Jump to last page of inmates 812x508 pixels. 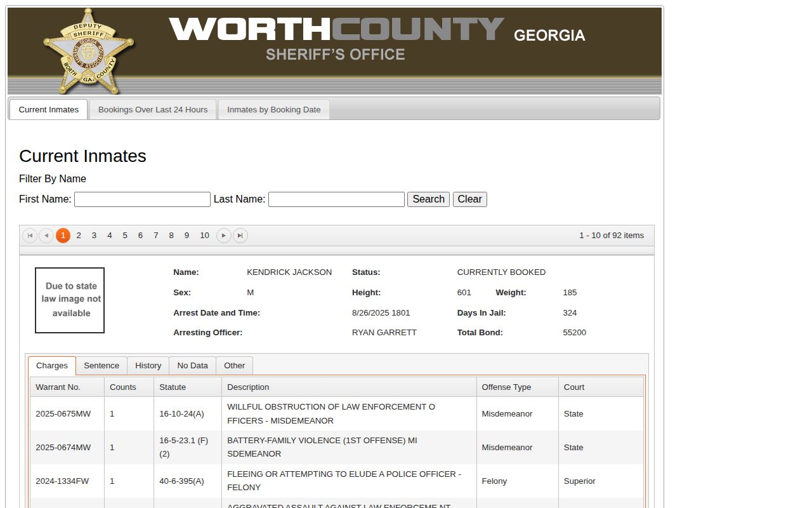pyautogui.click(x=240, y=236)
